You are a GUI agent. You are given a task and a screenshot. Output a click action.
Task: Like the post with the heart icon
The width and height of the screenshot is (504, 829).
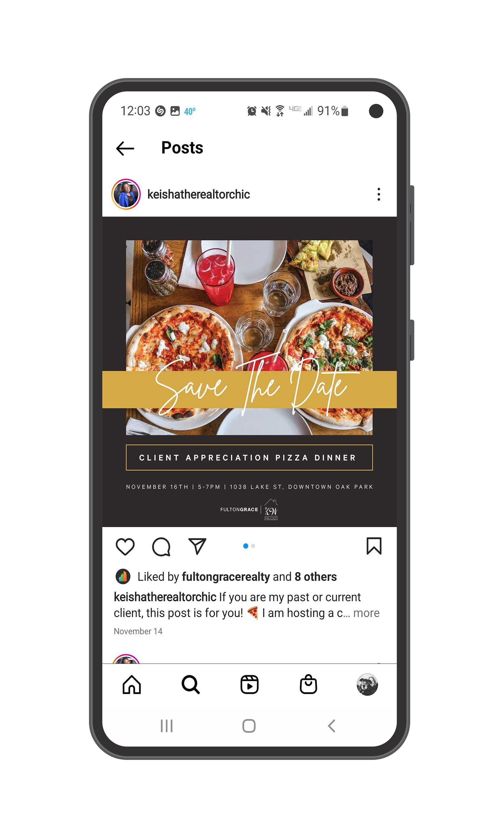pos(125,547)
